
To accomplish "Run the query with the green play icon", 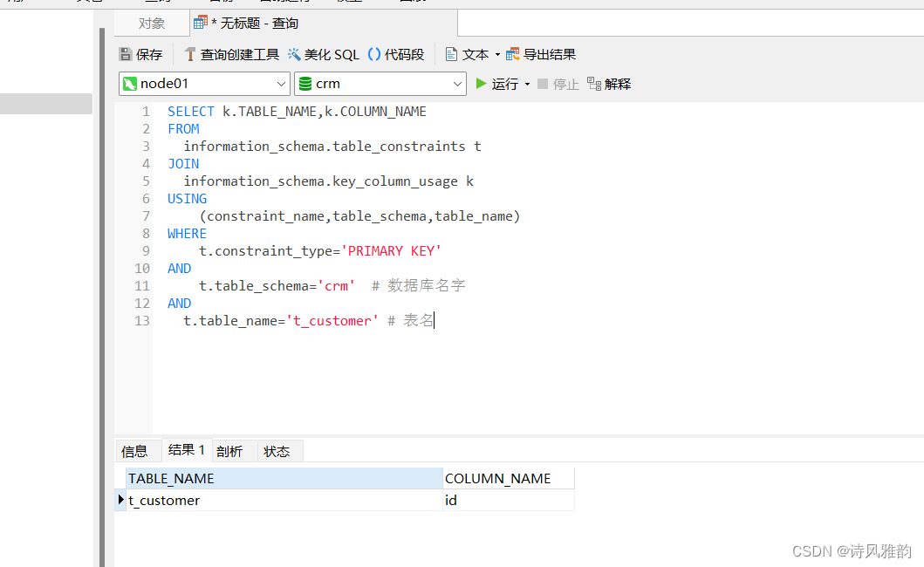I will 482,84.
